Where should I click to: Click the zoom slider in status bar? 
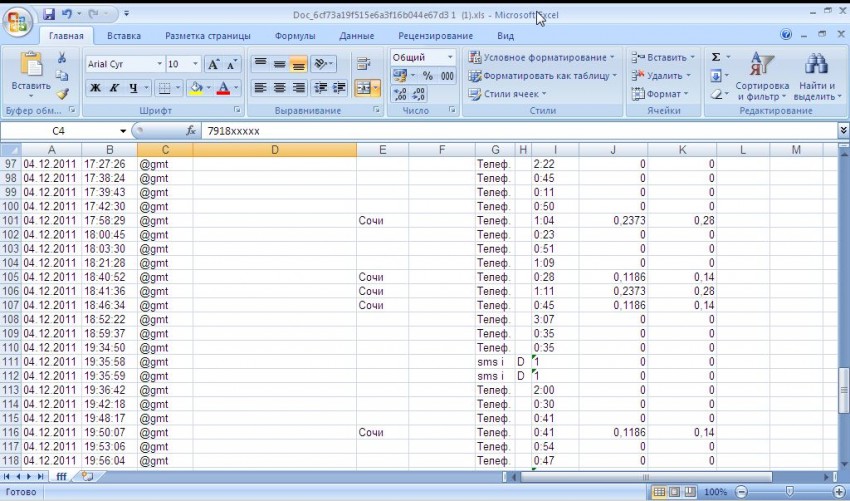788,492
